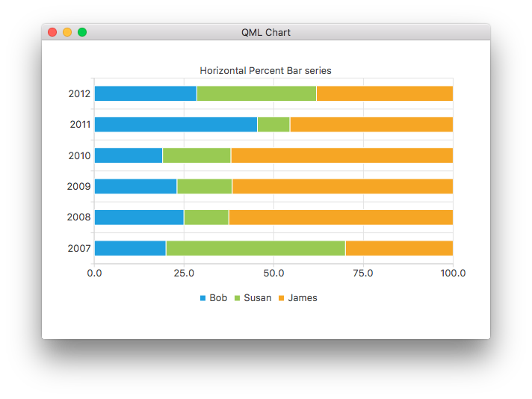Close the QML Chart window

click(52, 32)
